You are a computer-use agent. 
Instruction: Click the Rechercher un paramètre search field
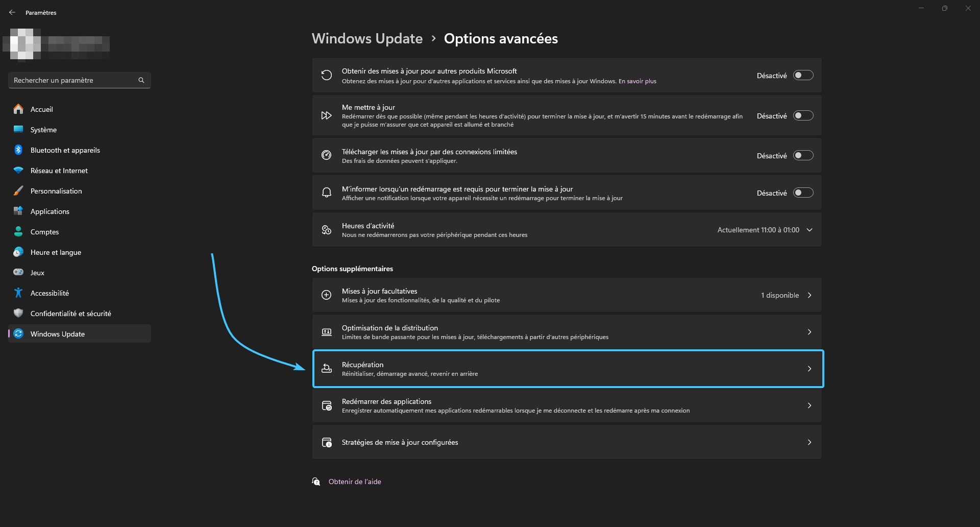coord(80,80)
